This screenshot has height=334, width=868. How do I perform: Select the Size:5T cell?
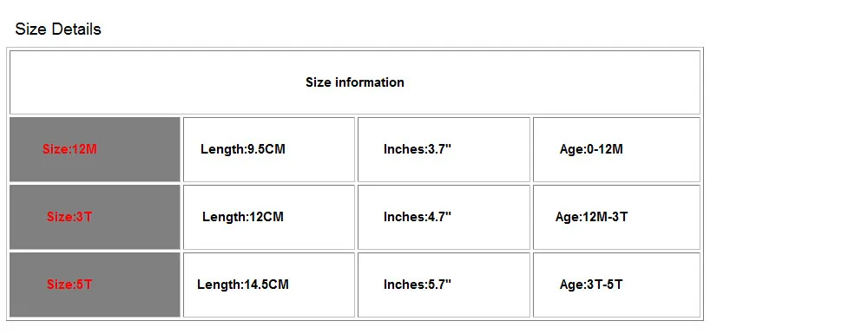coord(95,285)
